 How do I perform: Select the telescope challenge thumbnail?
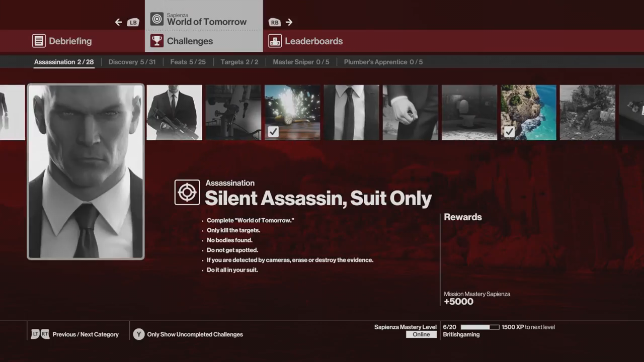(233, 112)
